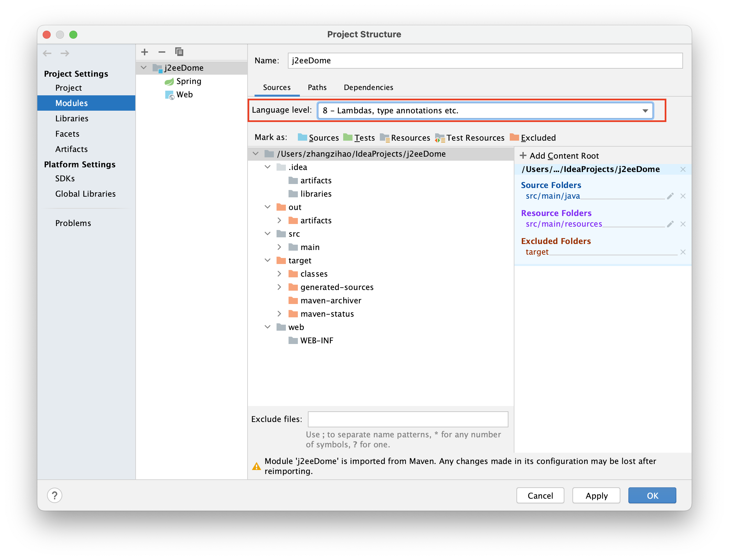Viewport: 729px width, 560px height.
Task: Select artifacts folder under .idea
Action: point(310,180)
